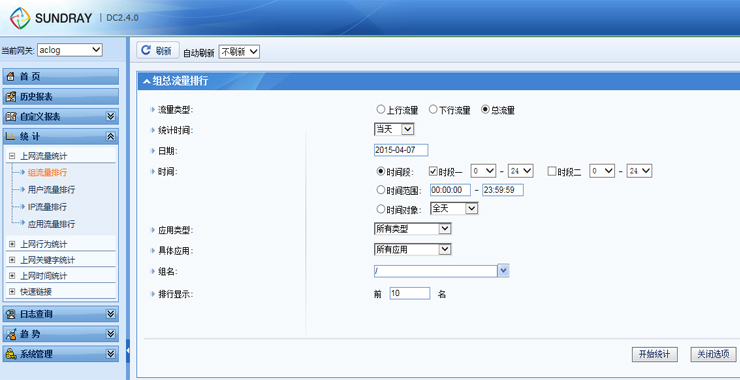Open the 应用类型 所有类型 dropdown
Image resolution: width=740 pixels, height=380 pixels.
[412, 228]
